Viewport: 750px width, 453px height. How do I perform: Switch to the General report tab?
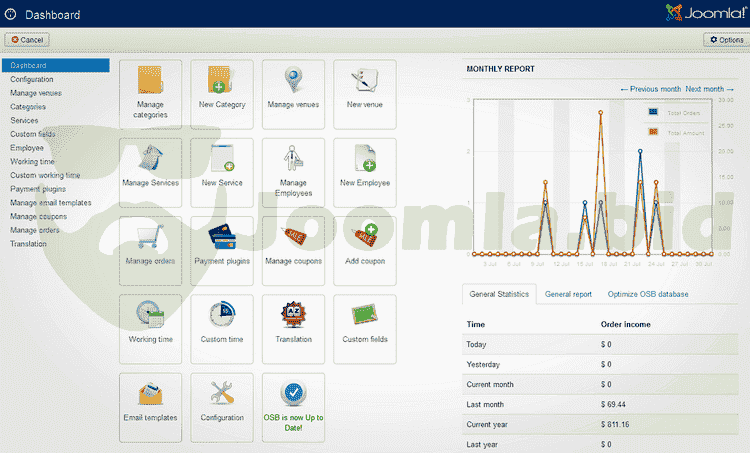pyautogui.click(x=568, y=295)
